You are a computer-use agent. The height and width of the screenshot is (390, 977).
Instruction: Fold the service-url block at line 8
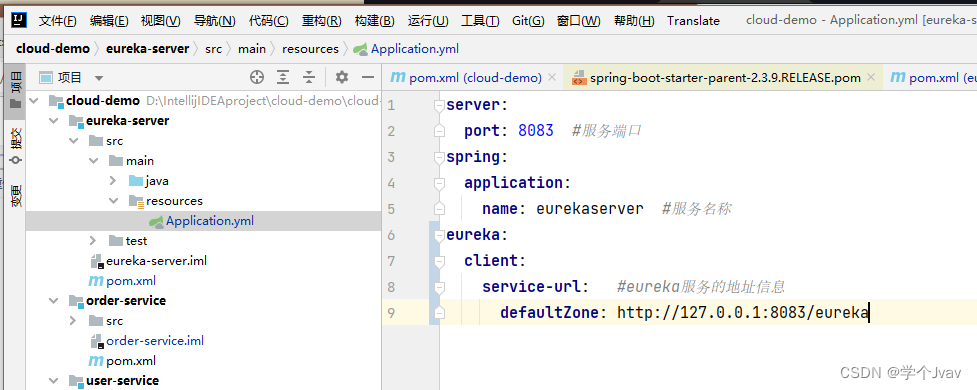[439, 287]
